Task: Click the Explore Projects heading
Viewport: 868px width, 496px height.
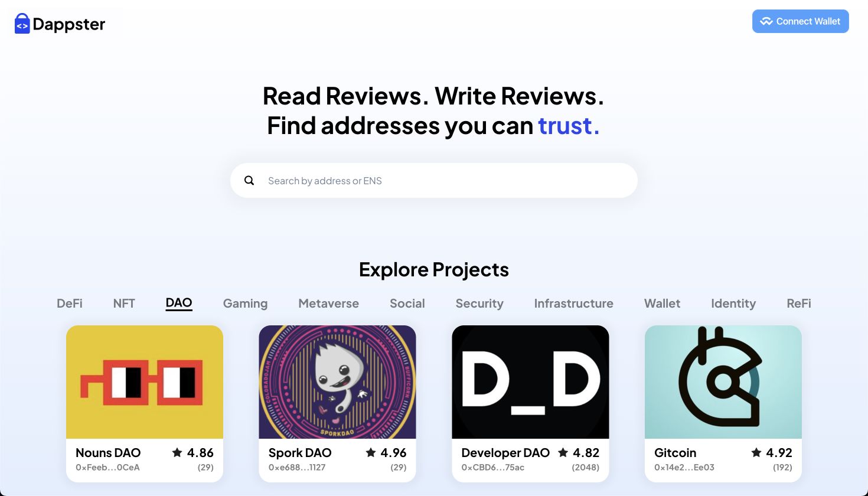Action: (x=434, y=270)
